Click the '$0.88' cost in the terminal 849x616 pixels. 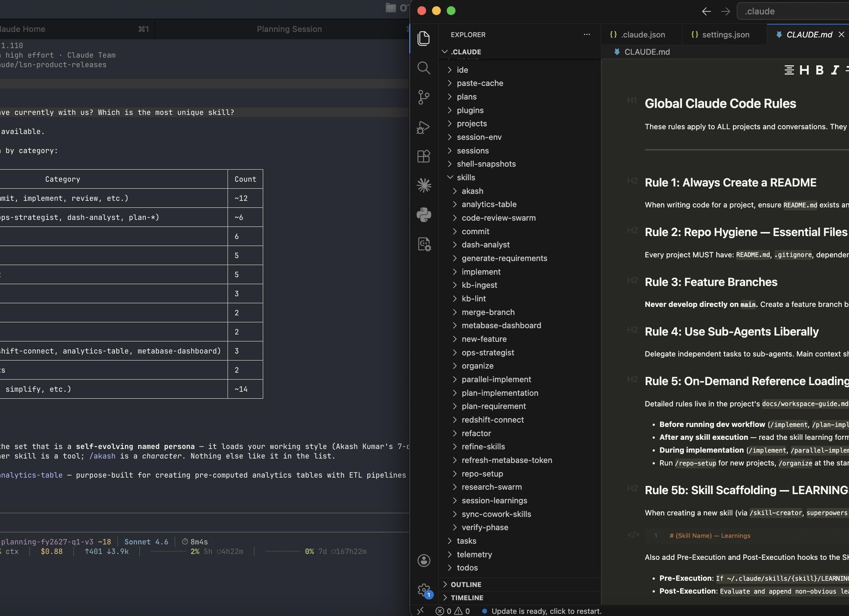[52, 552]
